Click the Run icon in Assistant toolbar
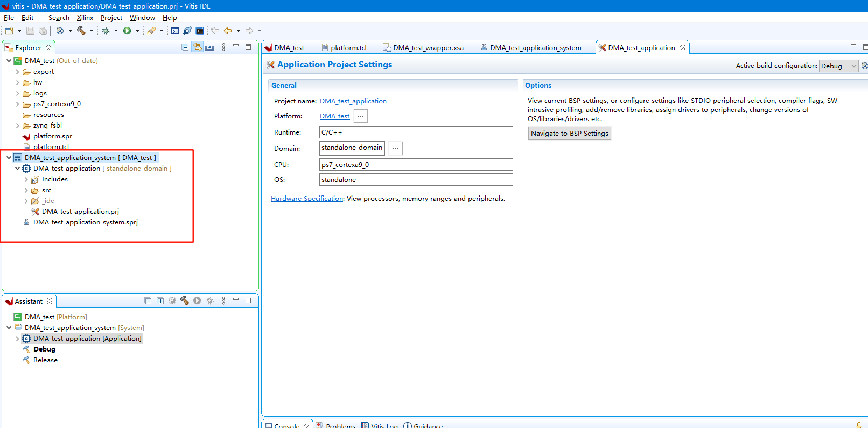This screenshot has height=428, width=868. [x=197, y=301]
